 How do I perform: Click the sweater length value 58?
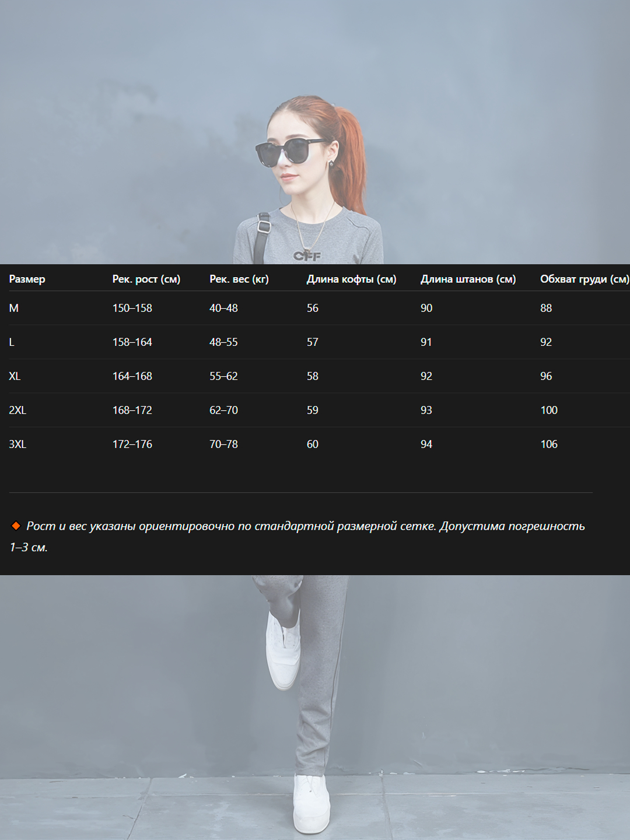[313, 376]
